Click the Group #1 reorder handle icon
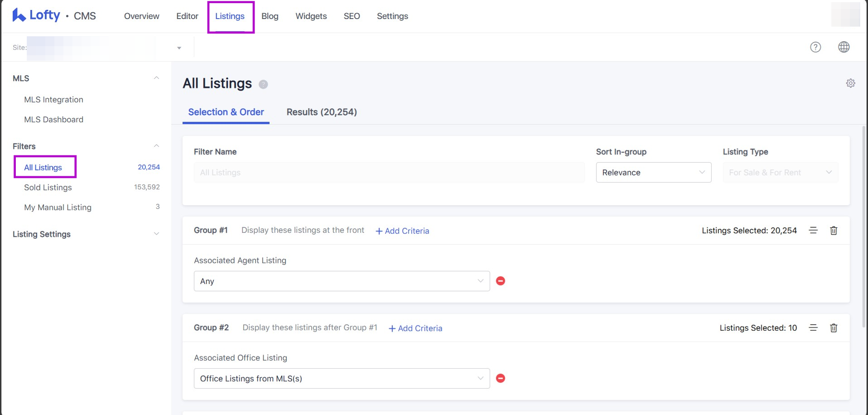 coord(813,231)
